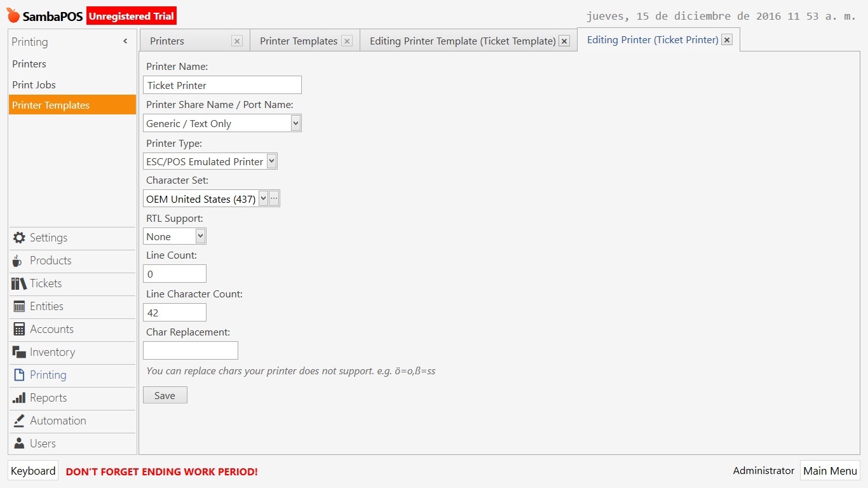Click the Users icon at the sidebar bottom
The image size is (868, 488).
[20, 444]
